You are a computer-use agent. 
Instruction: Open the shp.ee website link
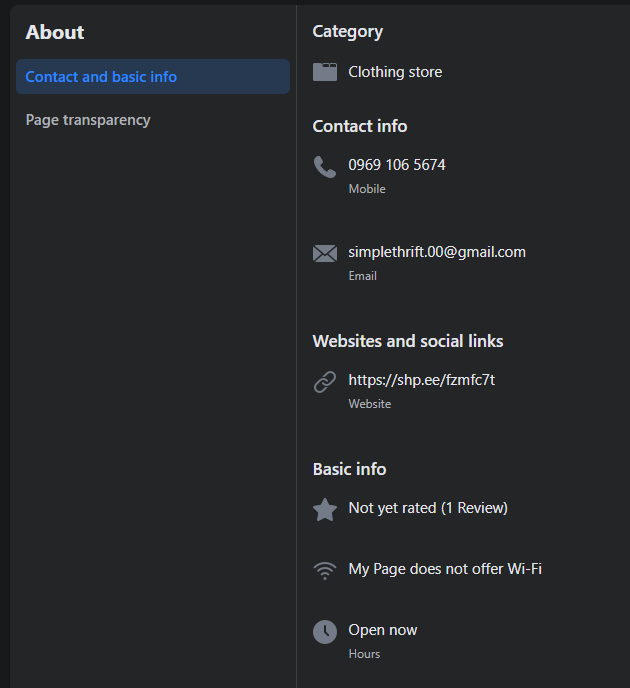421,380
